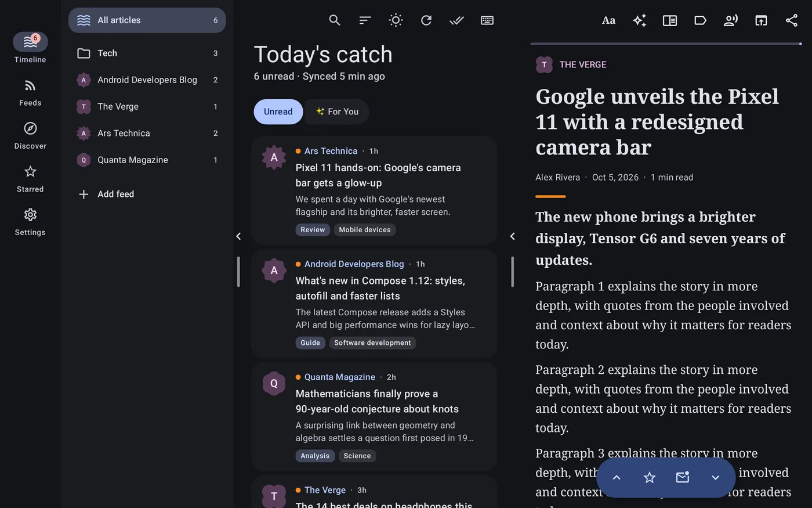Open Android Developers Blog feed
The image size is (812, 508).
click(x=147, y=80)
